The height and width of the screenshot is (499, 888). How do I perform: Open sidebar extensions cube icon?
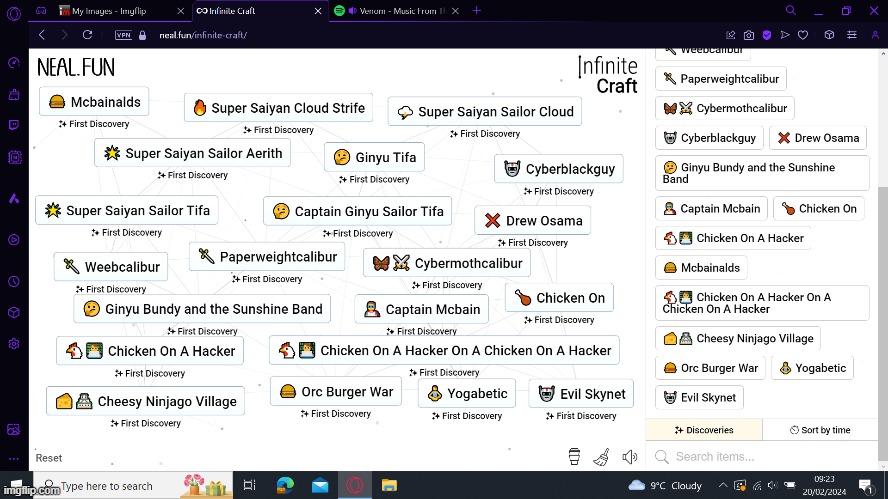(x=14, y=313)
